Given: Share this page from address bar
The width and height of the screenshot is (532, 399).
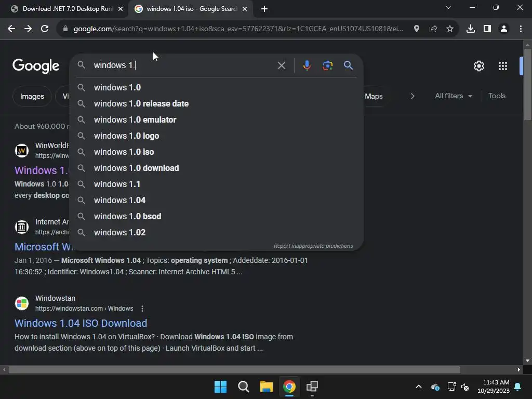Looking at the screenshot, I should pyautogui.click(x=433, y=29).
